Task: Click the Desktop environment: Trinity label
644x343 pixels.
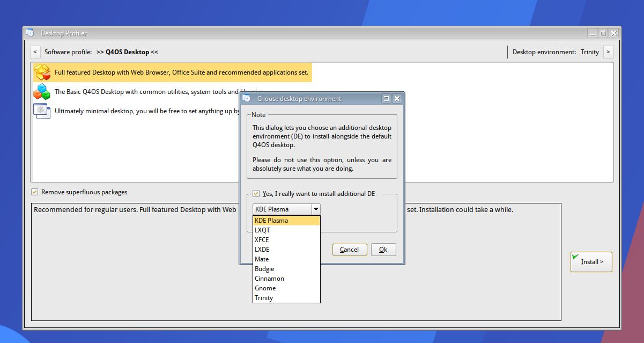Action: tap(556, 52)
